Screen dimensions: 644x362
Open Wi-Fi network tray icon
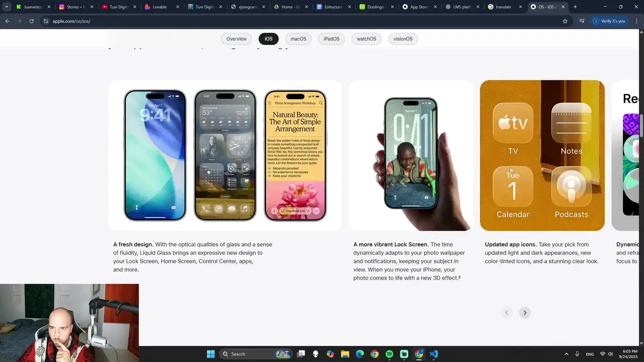603,354
